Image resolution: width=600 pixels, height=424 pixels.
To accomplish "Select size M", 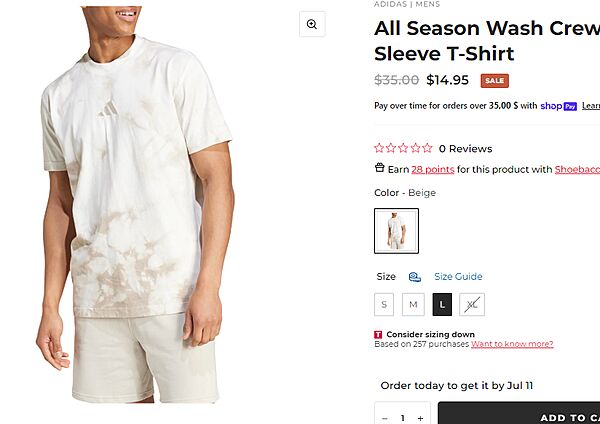I will tap(413, 304).
